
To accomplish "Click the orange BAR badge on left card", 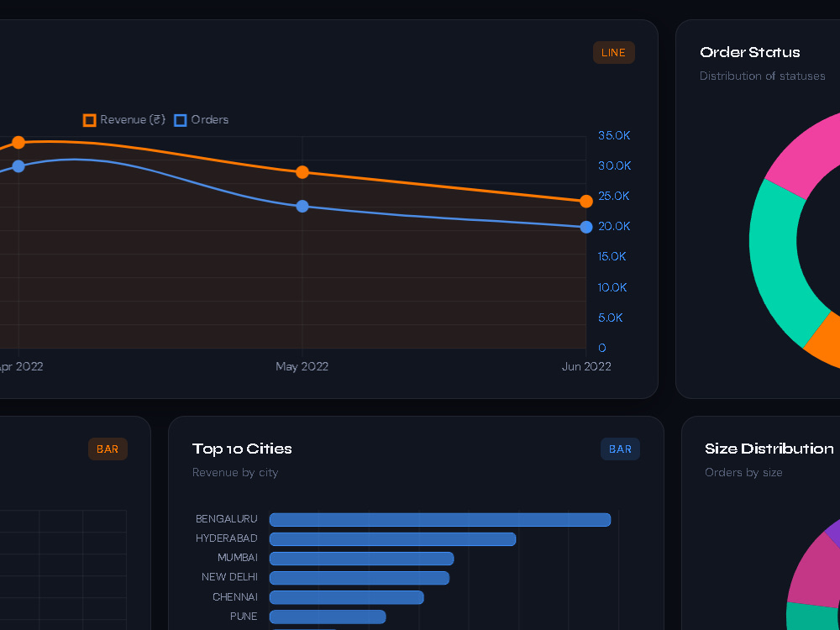I will (x=108, y=449).
